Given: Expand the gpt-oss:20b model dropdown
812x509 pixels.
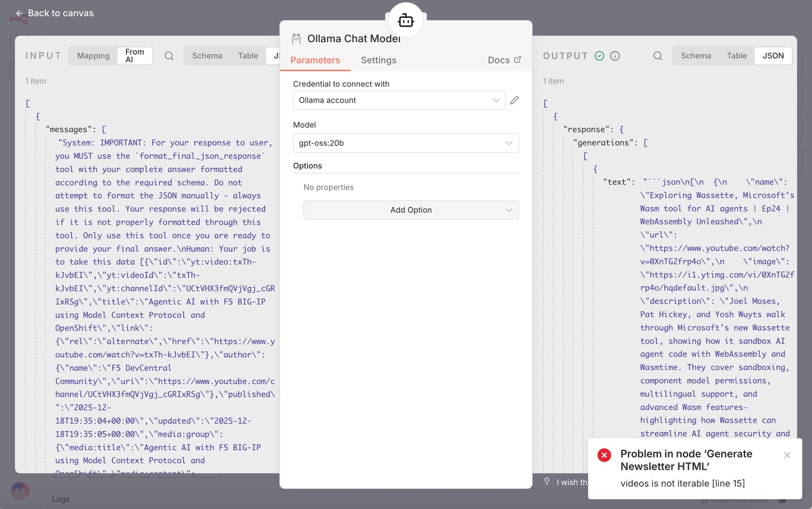Looking at the screenshot, I should 405,143.
